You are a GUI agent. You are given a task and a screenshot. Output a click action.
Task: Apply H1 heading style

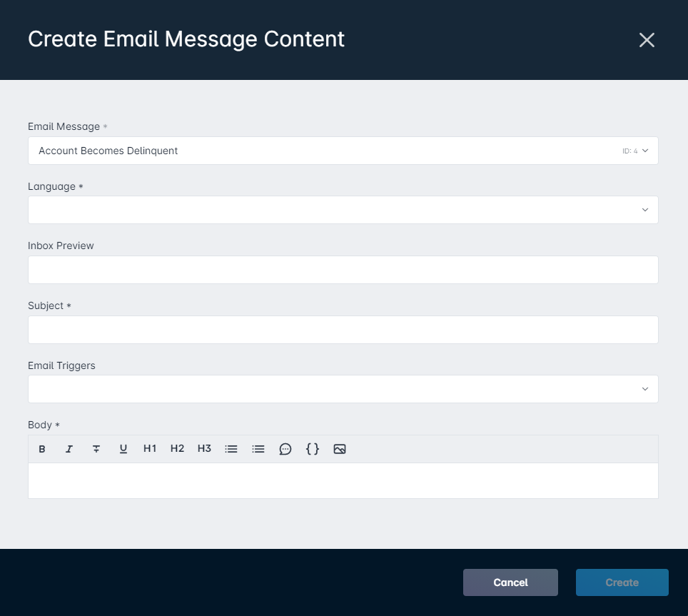150,449
